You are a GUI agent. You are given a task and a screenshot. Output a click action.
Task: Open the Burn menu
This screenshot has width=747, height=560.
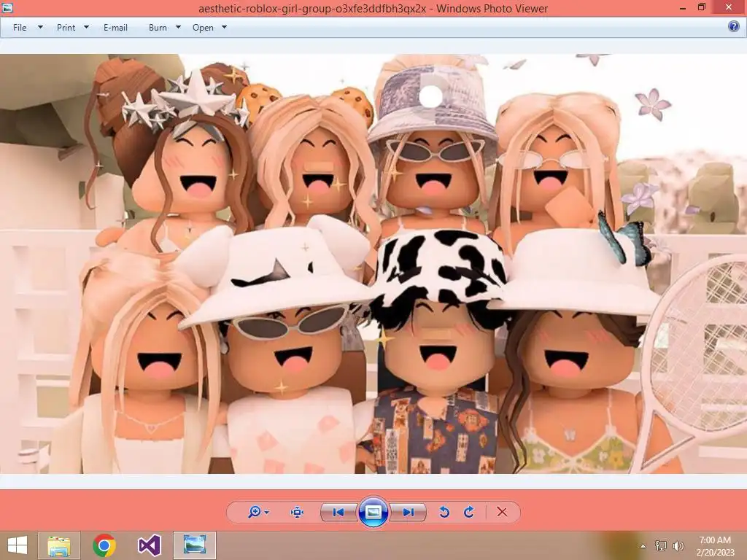point(158,28)
